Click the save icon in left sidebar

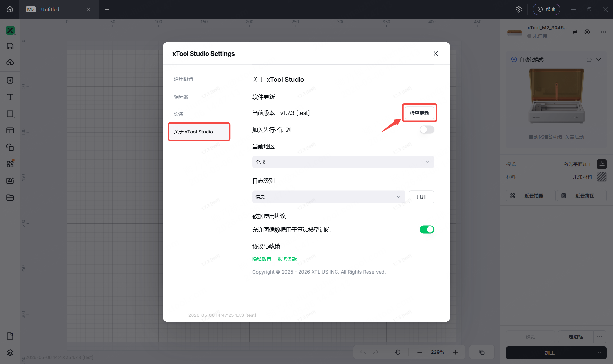(10, 46)
